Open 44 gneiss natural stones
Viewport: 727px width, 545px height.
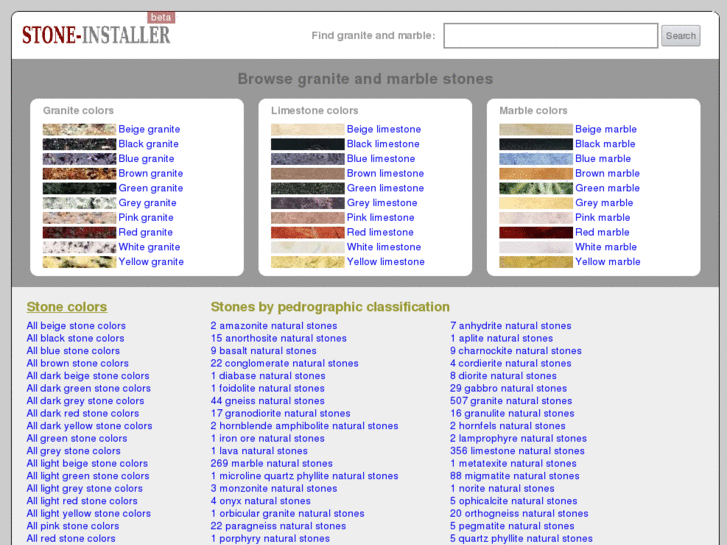tap(268, 401)
